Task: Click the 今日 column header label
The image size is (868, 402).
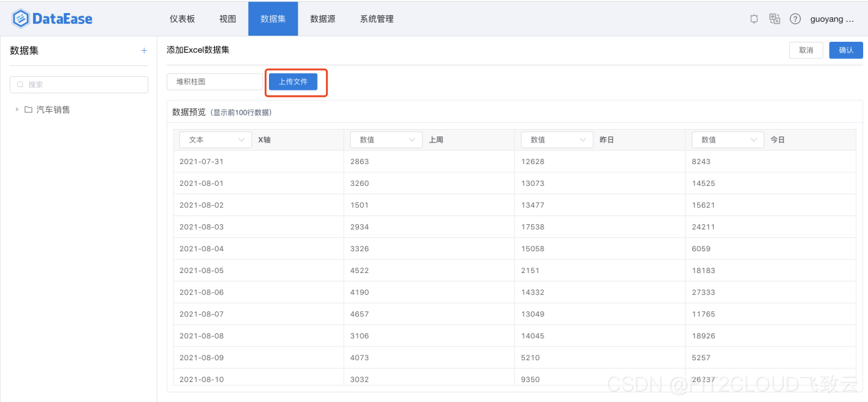Action: coord(777,139)
